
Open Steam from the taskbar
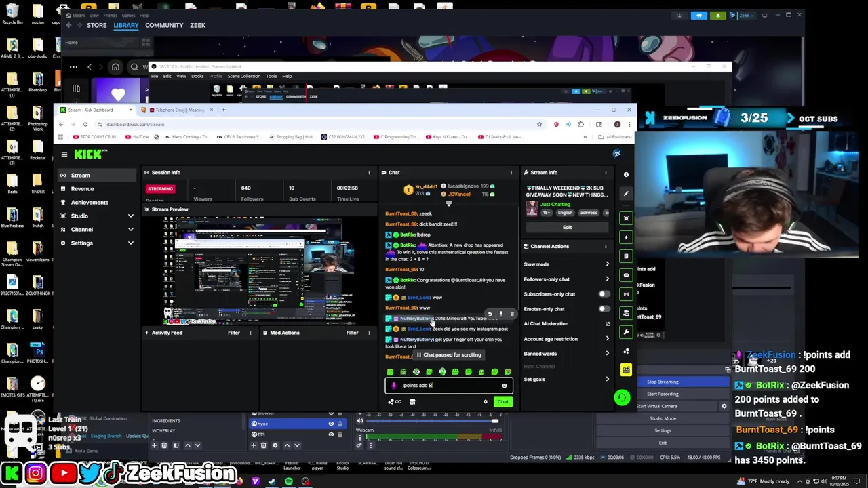[x=272, y=481]
